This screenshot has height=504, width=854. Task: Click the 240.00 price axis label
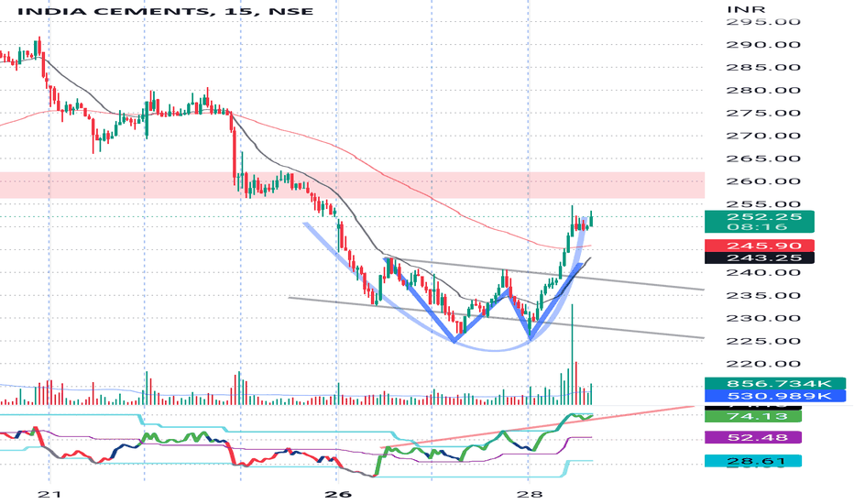click(x=763, y=273)
